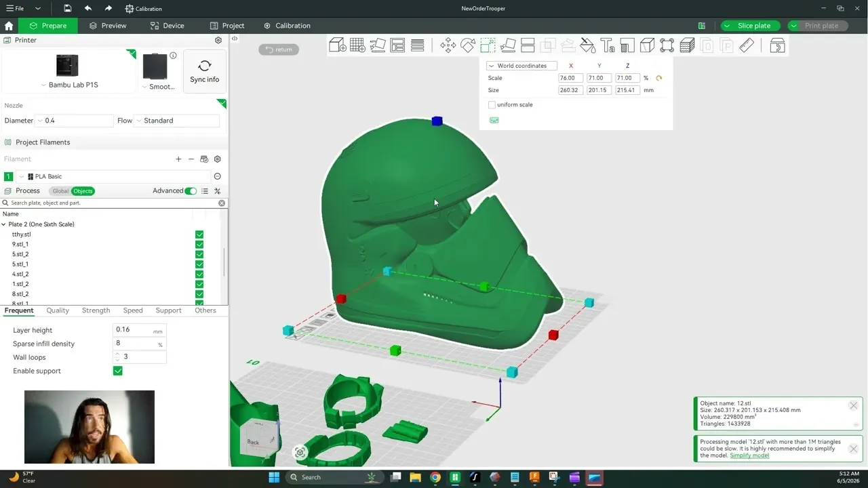The image size is (868, 488).
Task: Open the Support settings tab
Action: 168,310
